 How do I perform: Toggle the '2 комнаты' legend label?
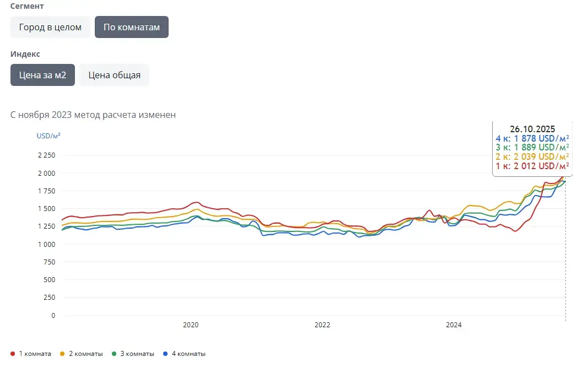click(x=84, y=354)
